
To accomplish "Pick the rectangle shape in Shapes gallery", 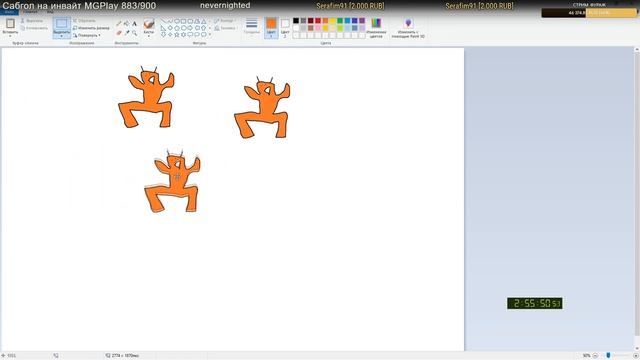I will pos(183,21).
